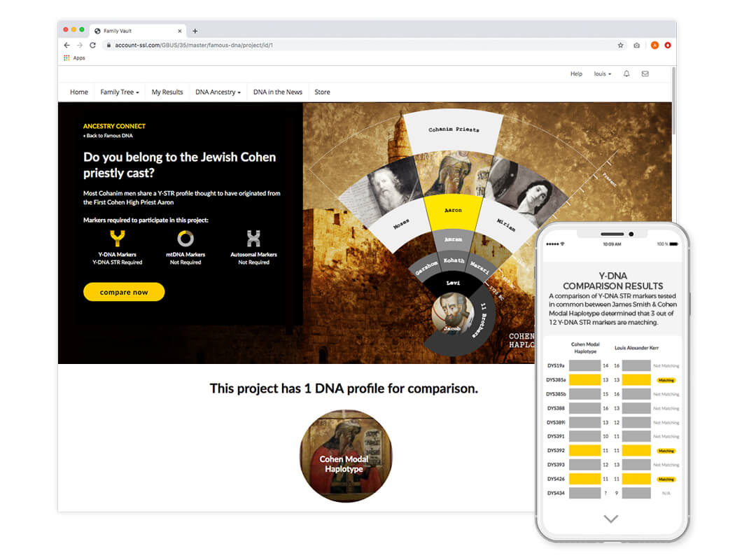The height and width of the screenshot is (560, 756).
Task: Open a new tab with the plus button
Action: [195, 31]
